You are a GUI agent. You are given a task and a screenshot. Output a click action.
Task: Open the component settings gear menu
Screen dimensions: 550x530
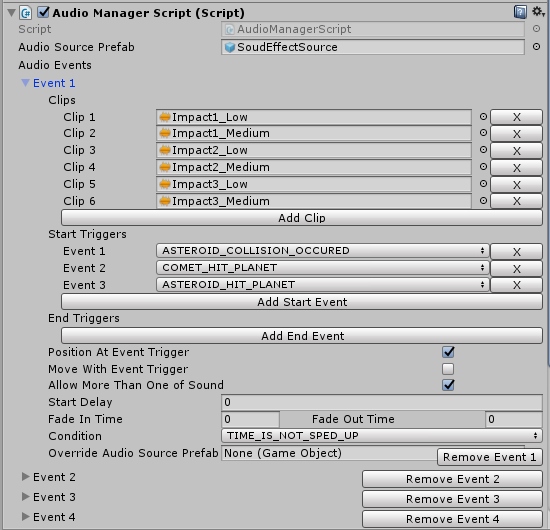538,12
